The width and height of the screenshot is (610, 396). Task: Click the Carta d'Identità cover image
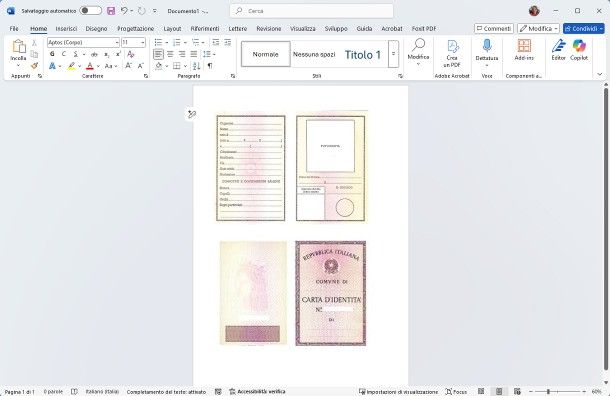[x=331, y=293]
